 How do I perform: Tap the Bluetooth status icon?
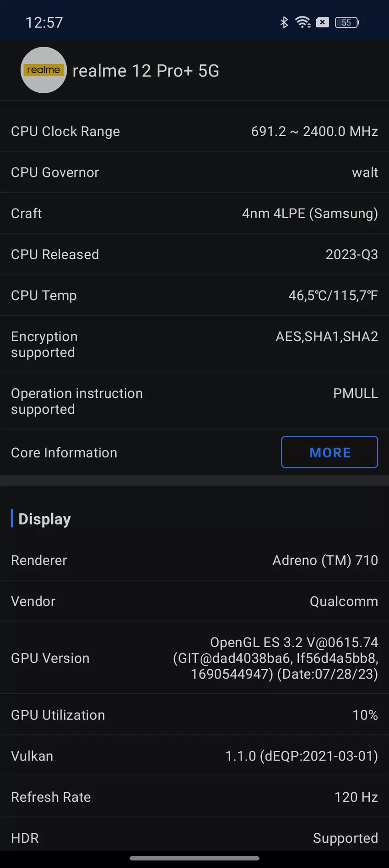tap(284, 22)
